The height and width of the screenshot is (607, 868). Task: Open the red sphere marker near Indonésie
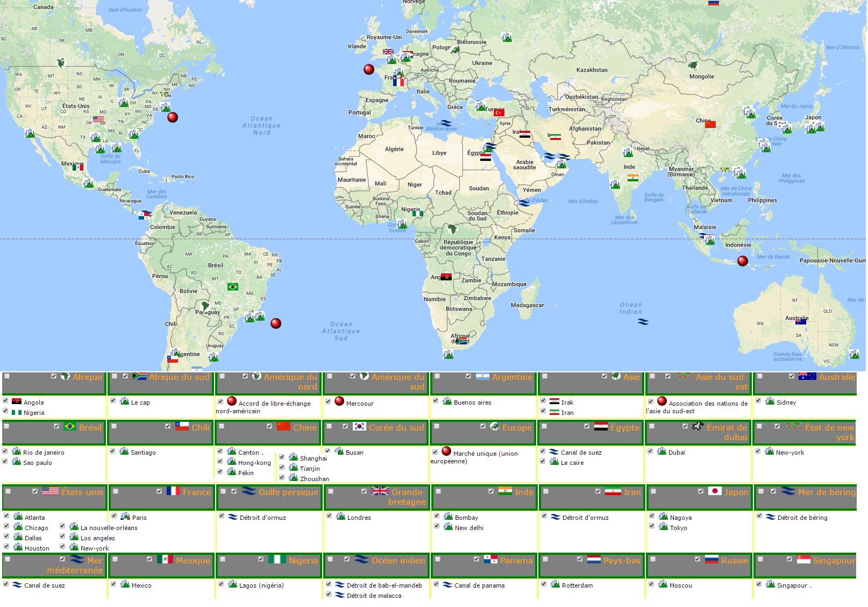[x=743, y=261]
